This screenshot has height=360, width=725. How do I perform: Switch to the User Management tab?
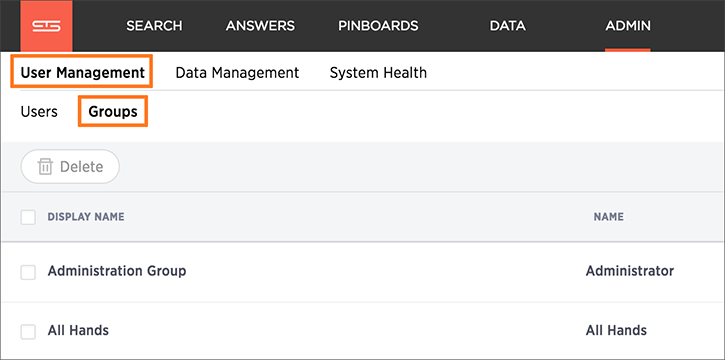82,73
